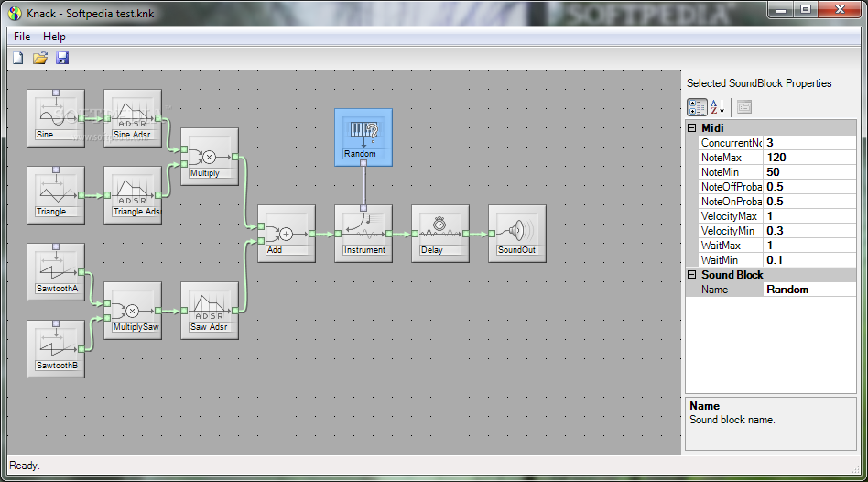
Task: Close the Knack window
Action: pyautogui.click(x=840, y=10)
